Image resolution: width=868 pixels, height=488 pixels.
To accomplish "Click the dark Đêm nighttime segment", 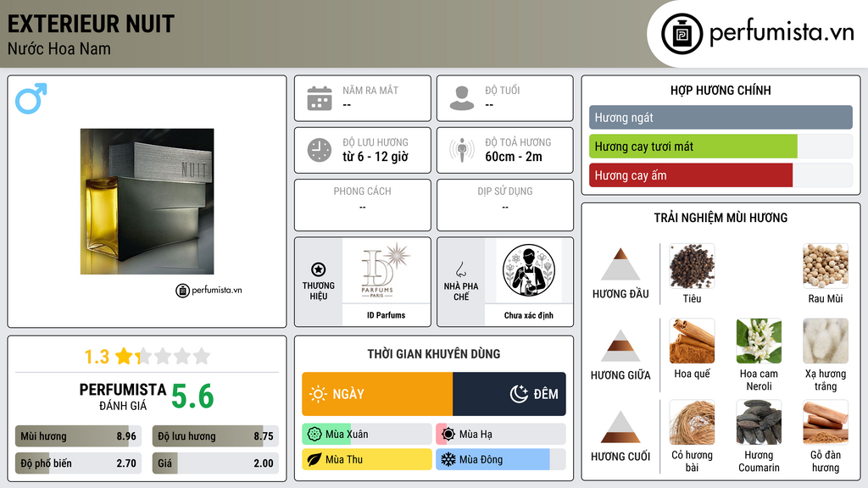I will [509, 394].
